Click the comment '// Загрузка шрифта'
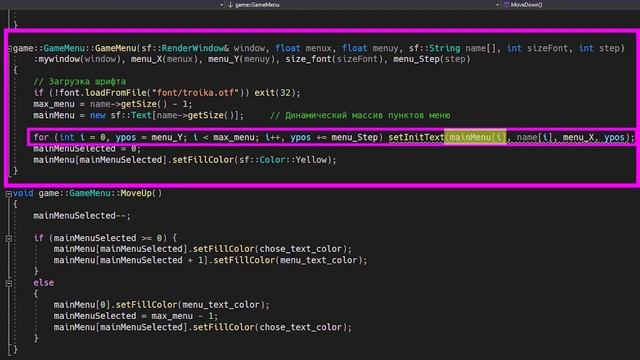 click(x=80, y=82)
